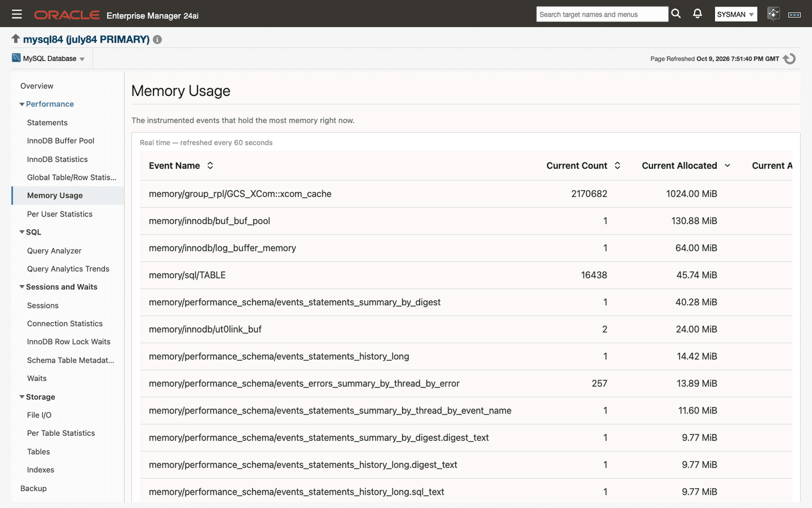Click the Enterprise Manager 24ai title
Image resolution: width=812 pixels, height=508 pixels.
click(x=152, y=16)
